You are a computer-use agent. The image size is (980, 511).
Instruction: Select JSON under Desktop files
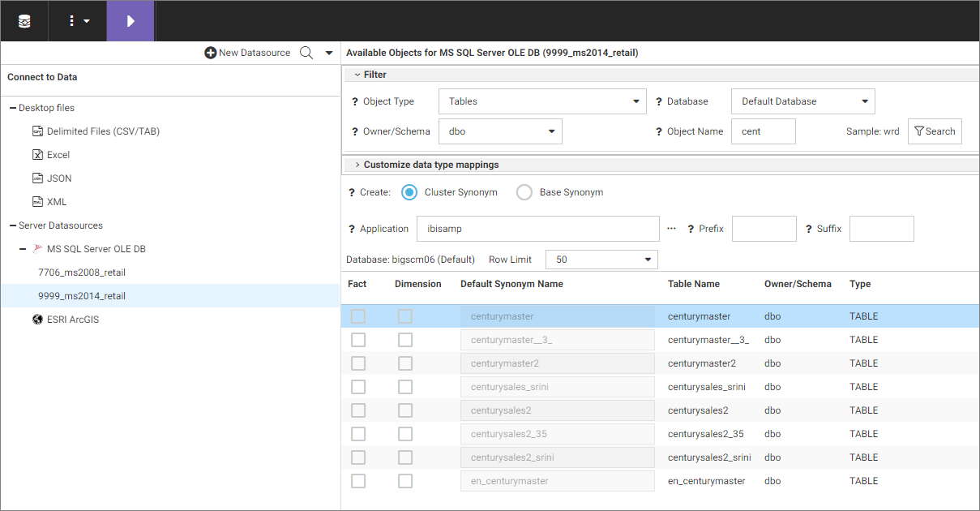click(59, 178)
